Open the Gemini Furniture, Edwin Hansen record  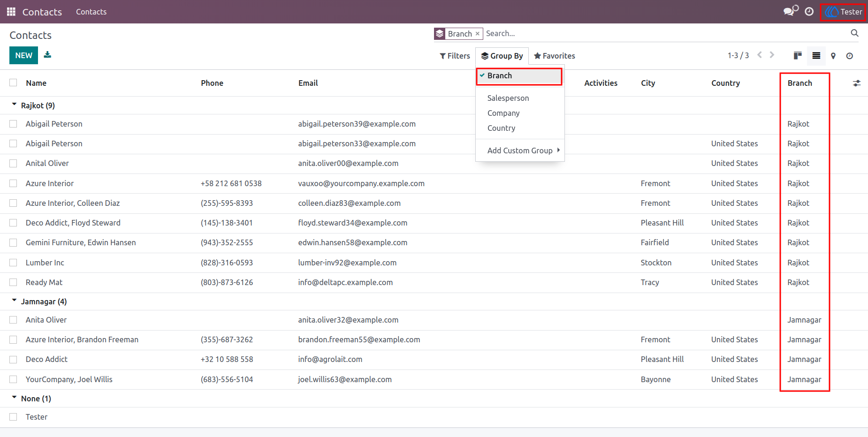coord(81,242)
